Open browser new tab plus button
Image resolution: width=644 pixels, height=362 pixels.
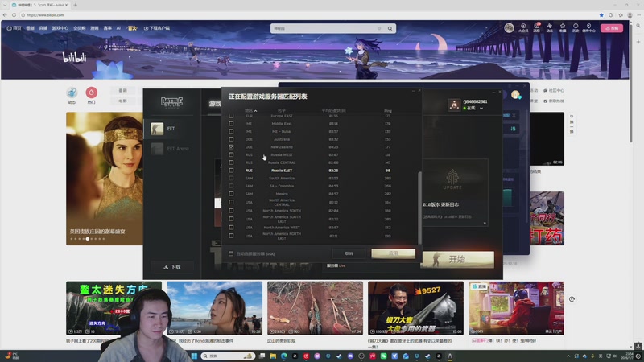pyautogui.click(x=75, y=5)
